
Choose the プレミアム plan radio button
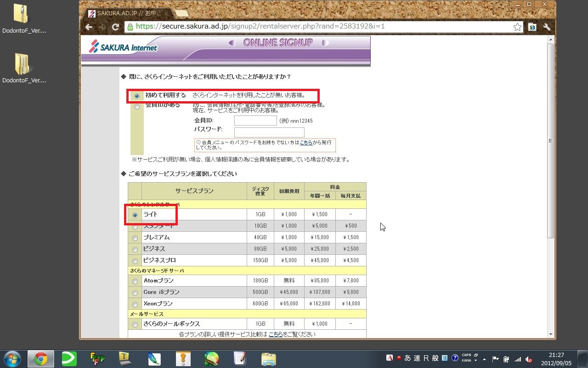tap(135, 238)
